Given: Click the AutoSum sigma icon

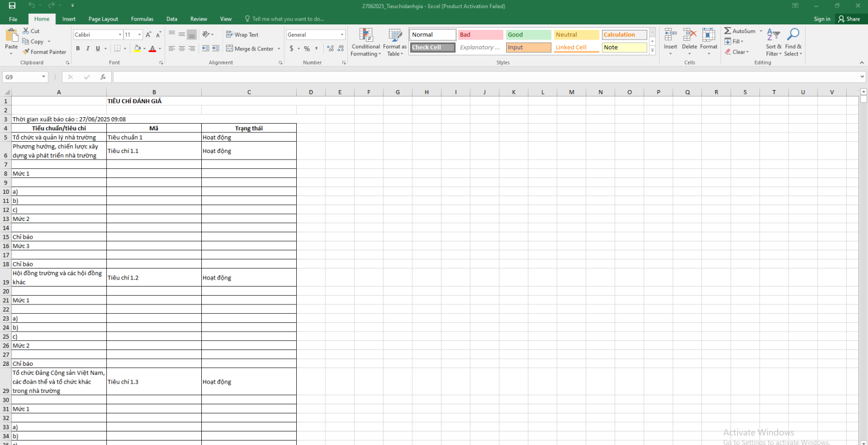Looking at the screenshot, I should point(727,31).
